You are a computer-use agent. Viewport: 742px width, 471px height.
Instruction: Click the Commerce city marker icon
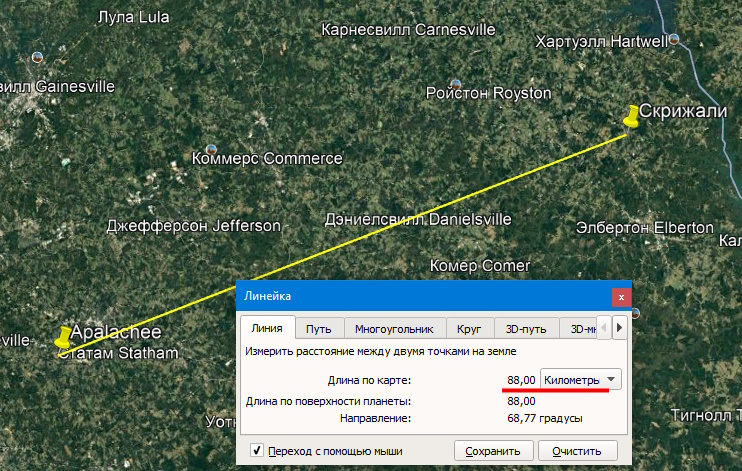(211, 150)
